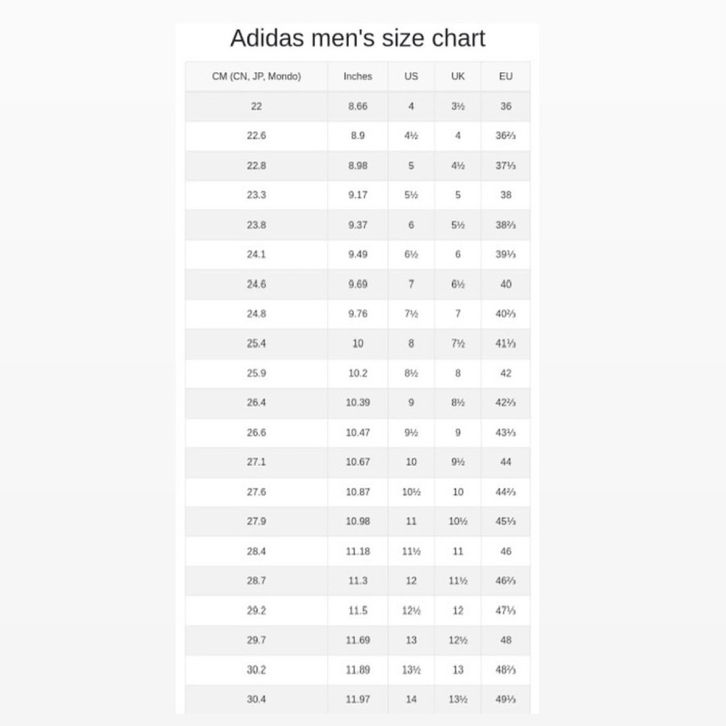Click the EU size 44 cell
The width and height of the screenshot is (726, 726).
(505, 462)
